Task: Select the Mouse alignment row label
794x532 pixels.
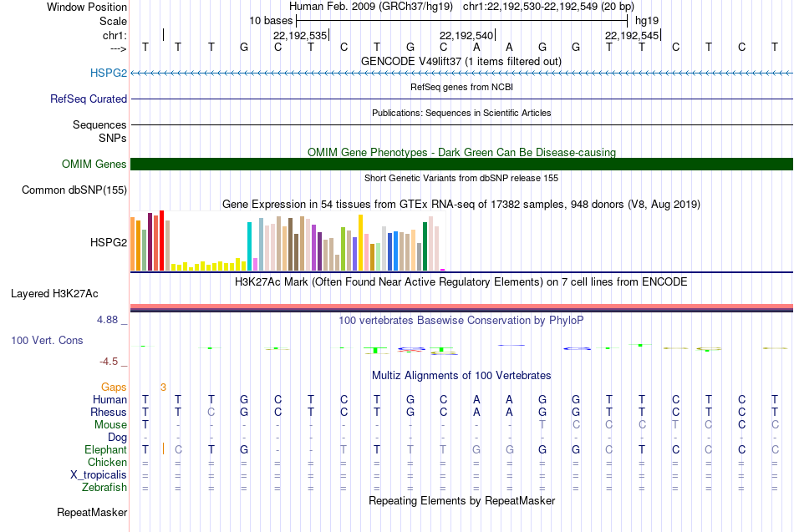Action: (x=111, y=425)
